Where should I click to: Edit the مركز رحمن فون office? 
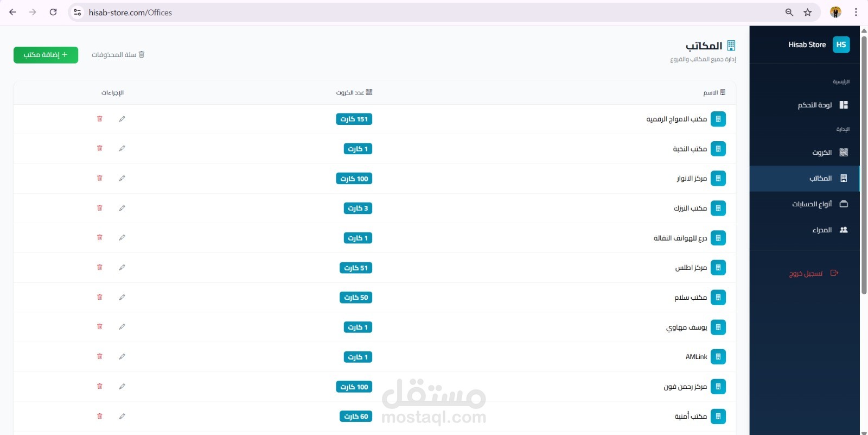click(x=122, y=386)
